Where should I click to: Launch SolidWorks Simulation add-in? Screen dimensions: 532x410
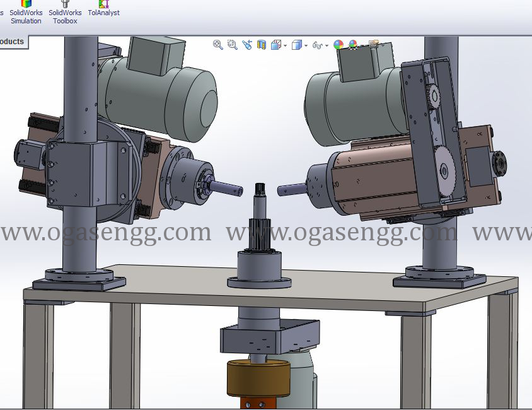coord(26,13)
